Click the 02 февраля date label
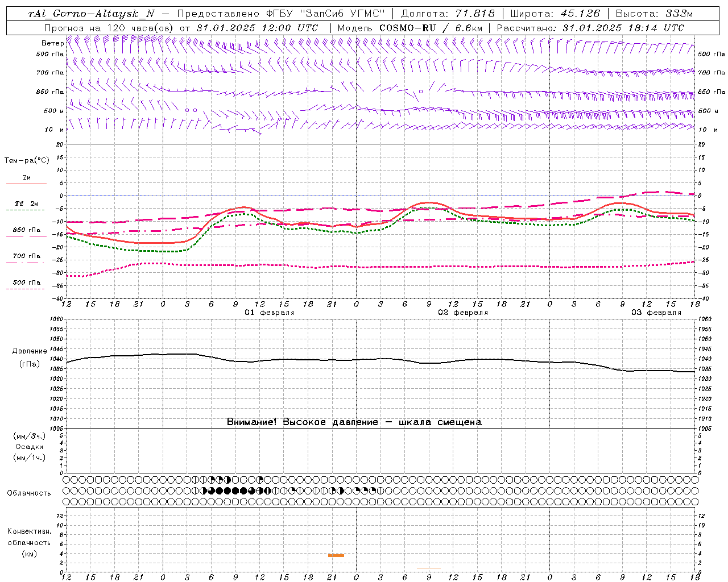Image resolution: width=728 pixels, height=582 pixels. point(463,313)
